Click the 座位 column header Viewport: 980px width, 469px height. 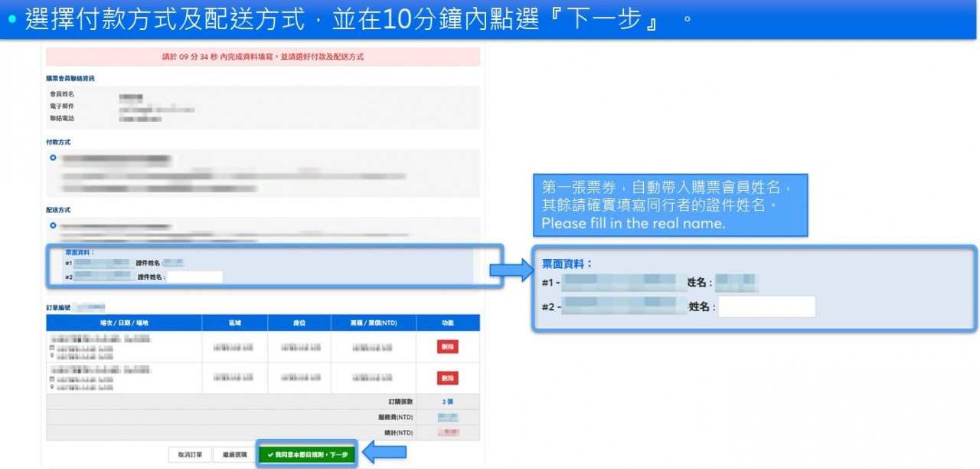pyautogui.click(x=299, y=323)
